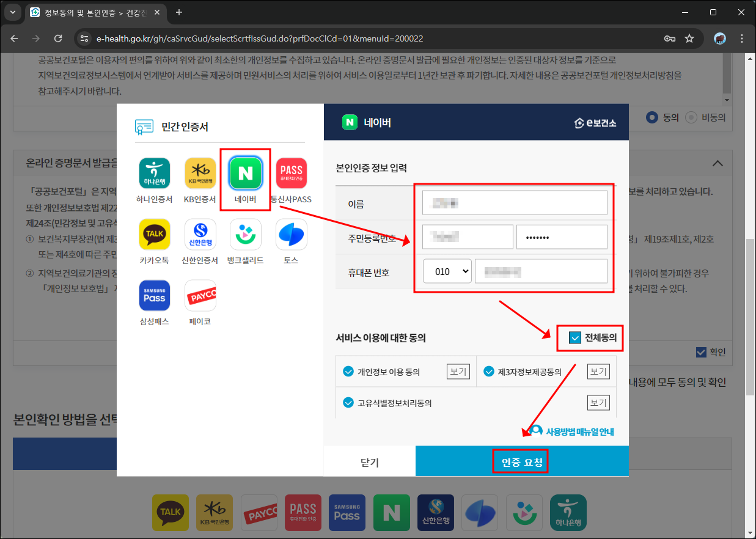Viewport: 756px width, 539px height.
Task: Click the browser address bar URL
Action: click(260, 38)
